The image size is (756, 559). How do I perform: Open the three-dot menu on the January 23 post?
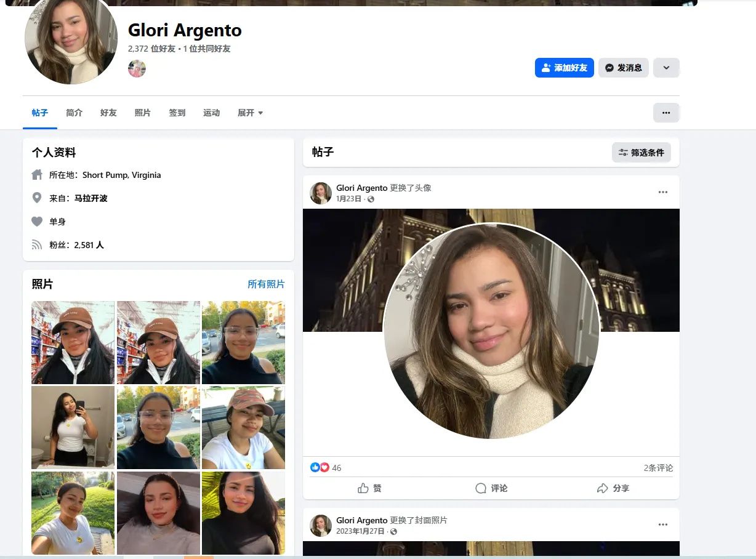[663, 191]
